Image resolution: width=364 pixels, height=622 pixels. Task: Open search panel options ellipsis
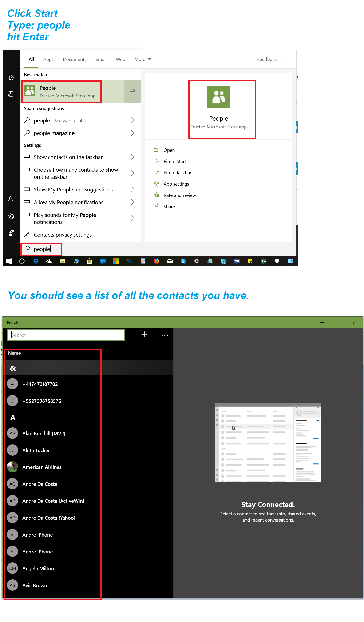(x=289, y=59)
